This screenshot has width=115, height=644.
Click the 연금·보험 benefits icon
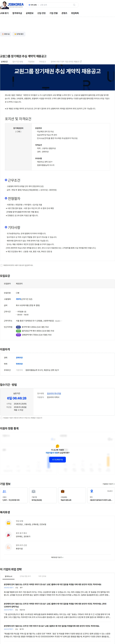[9, 523]
